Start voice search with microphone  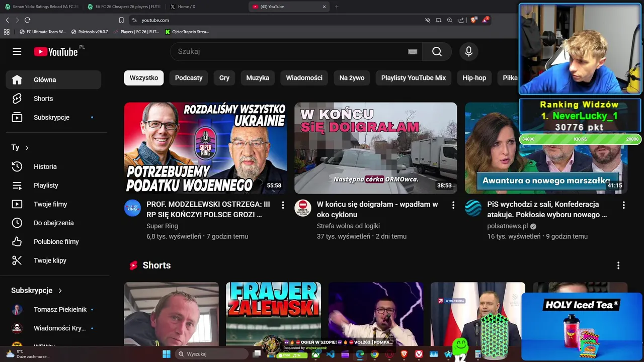(x=469, y=52)
